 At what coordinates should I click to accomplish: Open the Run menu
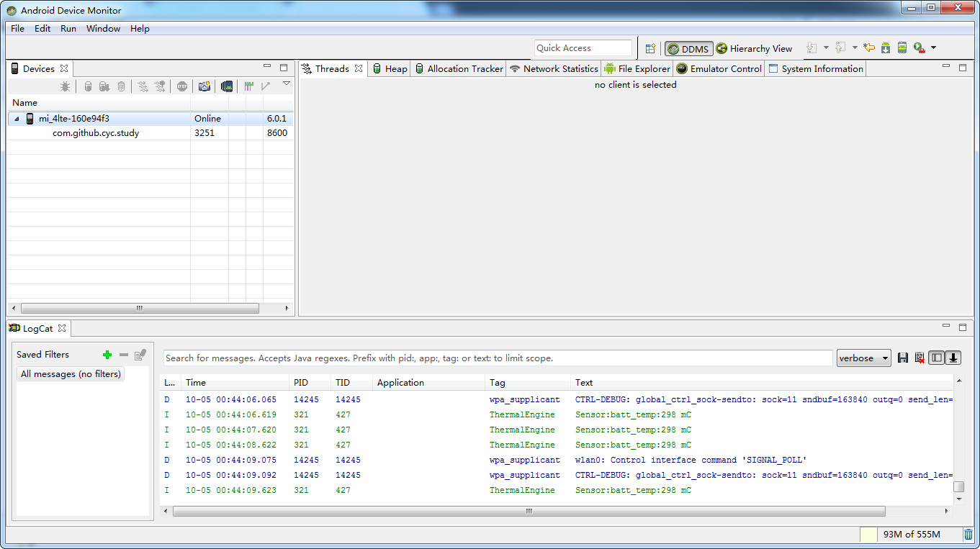[68, 29]
